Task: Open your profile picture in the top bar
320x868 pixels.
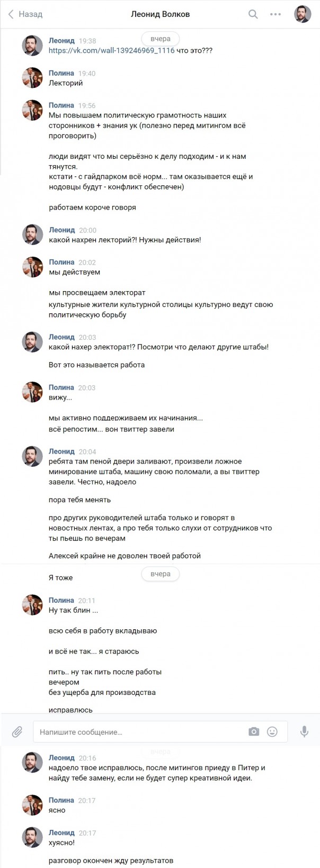Action: [303, 14]
